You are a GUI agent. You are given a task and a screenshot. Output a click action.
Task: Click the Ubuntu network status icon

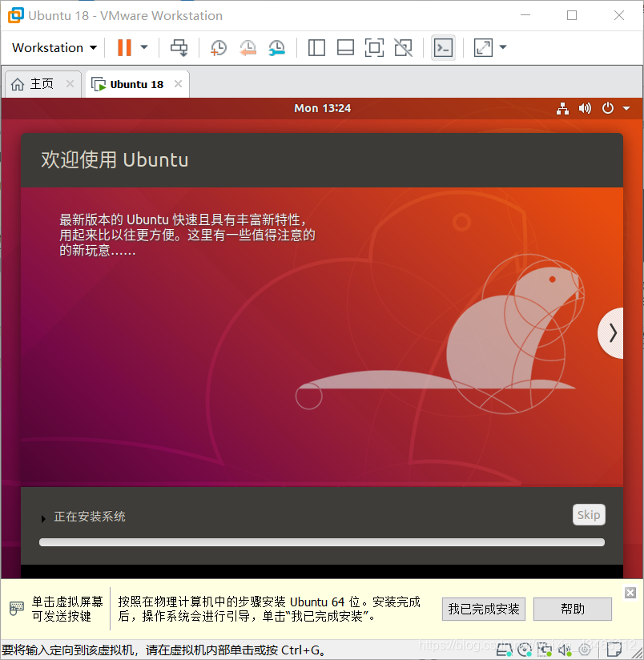click(563, 108)
